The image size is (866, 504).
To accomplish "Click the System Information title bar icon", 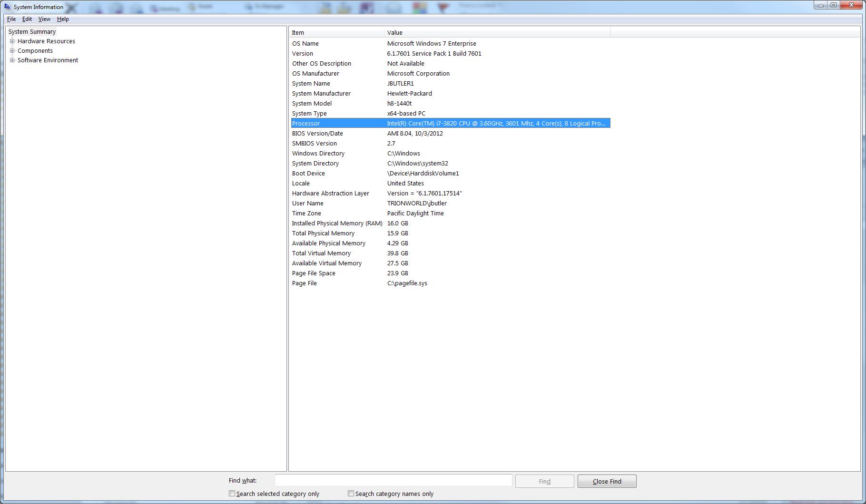I will (7, 7).
